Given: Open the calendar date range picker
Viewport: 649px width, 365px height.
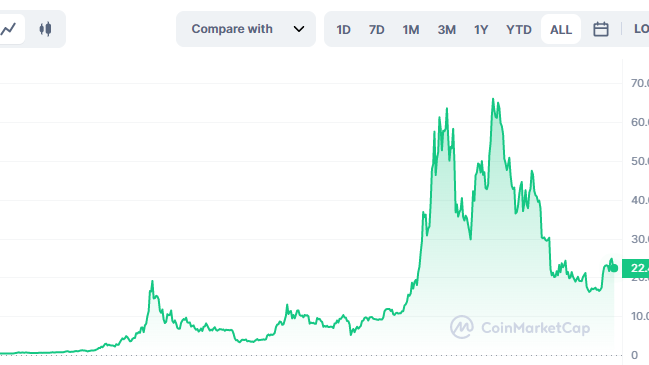Looking at the screenshot, I should point(601,29).
